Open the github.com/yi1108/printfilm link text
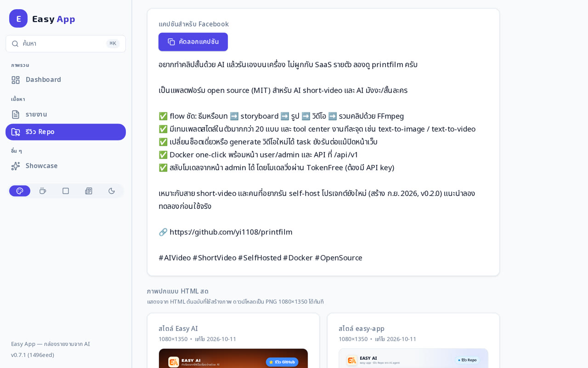Viewport: 588px width, 368px height. pos(231,232)
